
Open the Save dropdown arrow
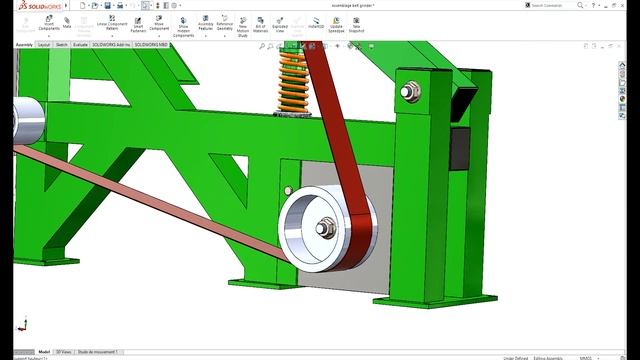(113, 5)
